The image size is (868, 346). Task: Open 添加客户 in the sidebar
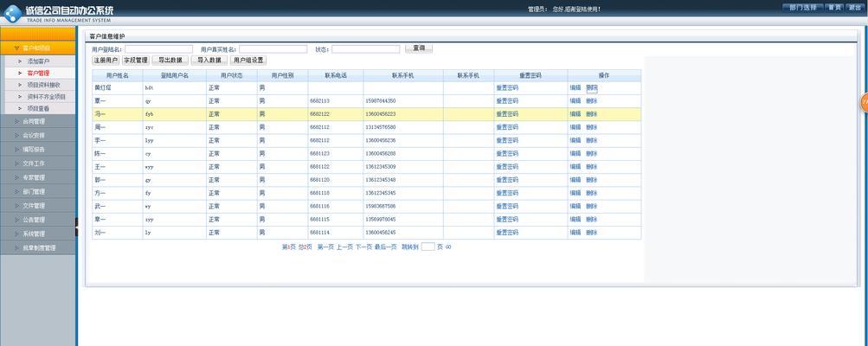click(38, 61)
